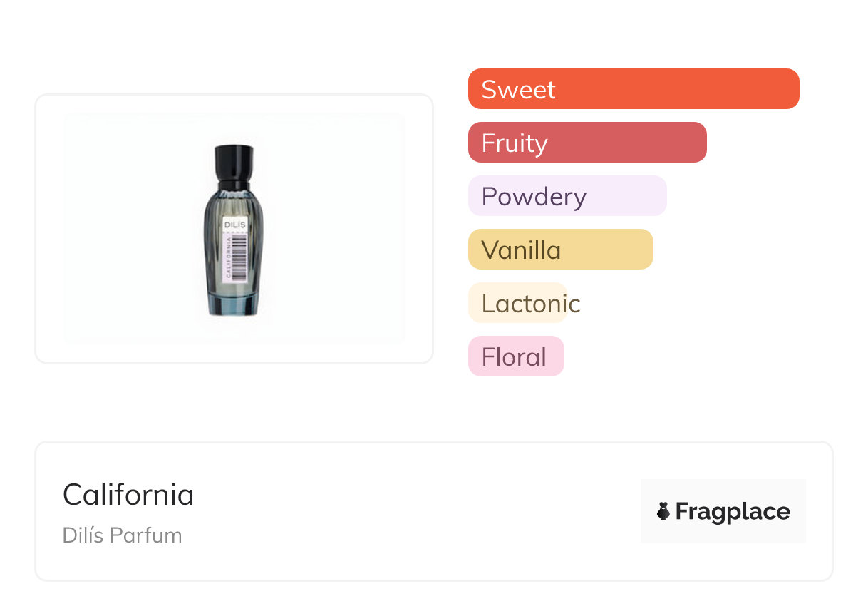This screenshot has width=868, height=616.
Task: Open the California perfume title
Action: coord(128,495)
